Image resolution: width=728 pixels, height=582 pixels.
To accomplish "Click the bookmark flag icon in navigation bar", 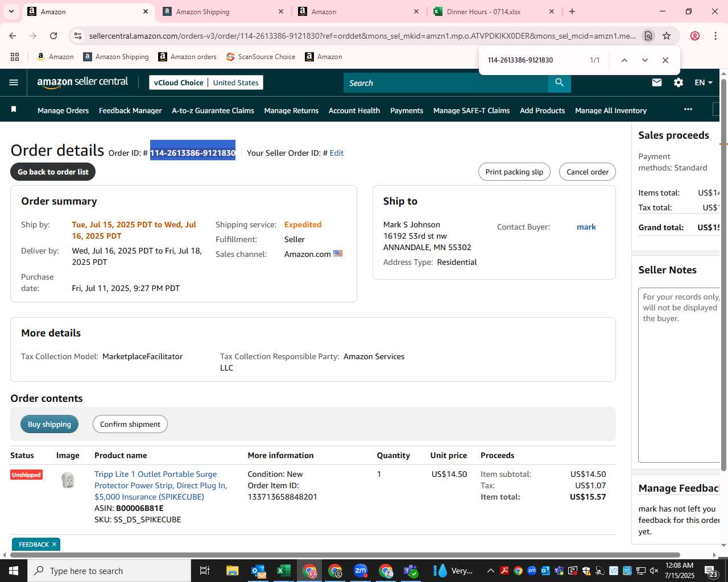I will 14,110.
